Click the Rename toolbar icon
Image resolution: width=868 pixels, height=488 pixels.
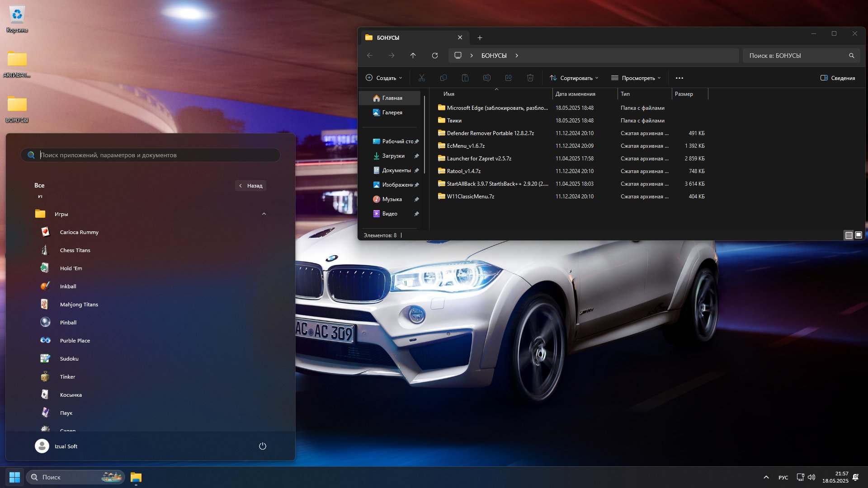point(487,78)
